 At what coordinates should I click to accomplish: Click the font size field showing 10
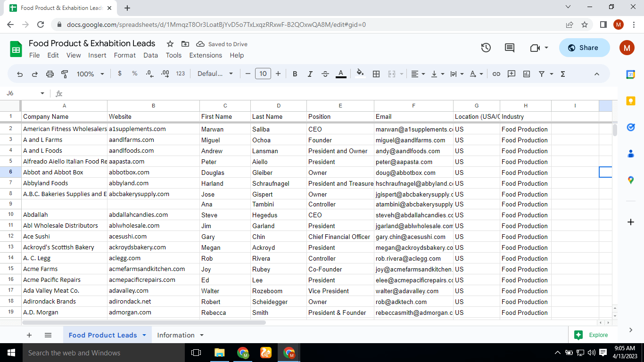click(263, 74)
